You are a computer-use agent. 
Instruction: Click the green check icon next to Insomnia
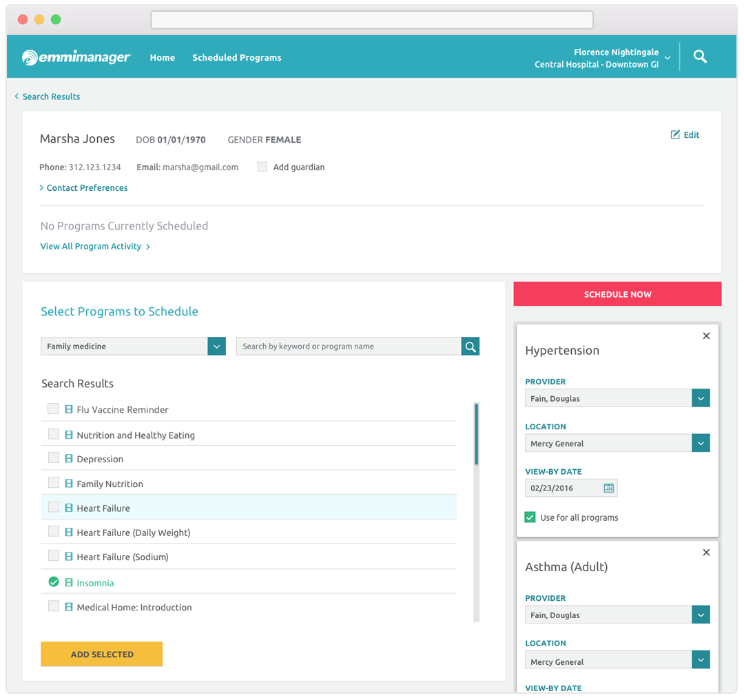coord(54,582)
